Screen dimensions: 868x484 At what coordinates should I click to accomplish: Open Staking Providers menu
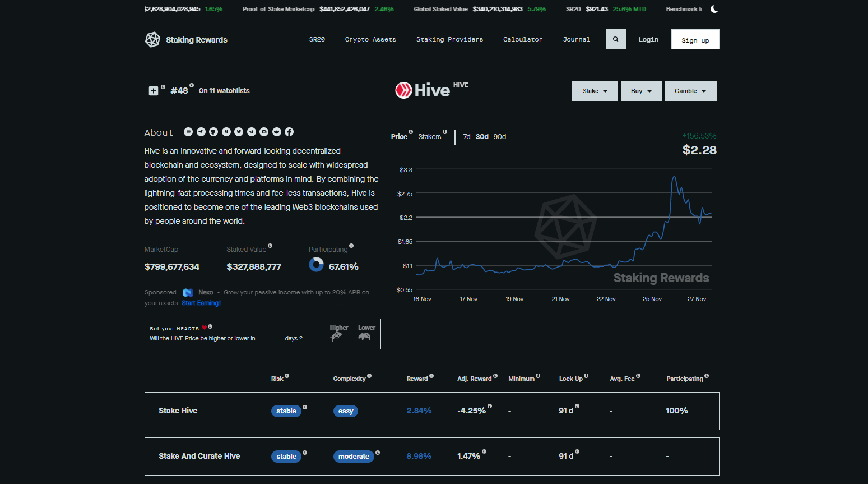(449, 39)
